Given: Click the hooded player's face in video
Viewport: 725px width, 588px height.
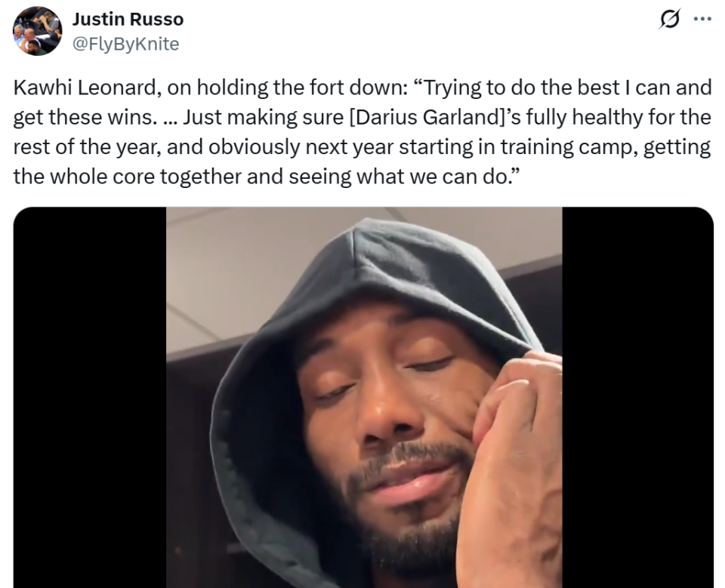Looking at the screenshot, I should point(388,416).
